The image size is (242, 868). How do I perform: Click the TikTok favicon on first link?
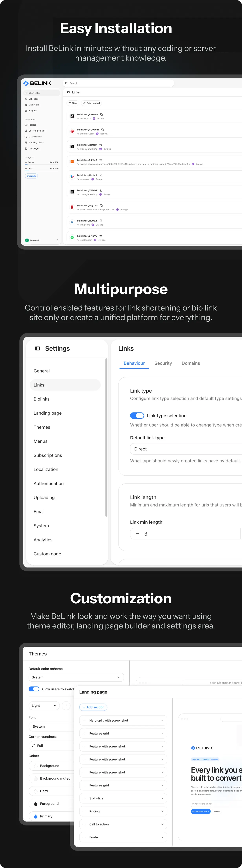pos(72,116)
